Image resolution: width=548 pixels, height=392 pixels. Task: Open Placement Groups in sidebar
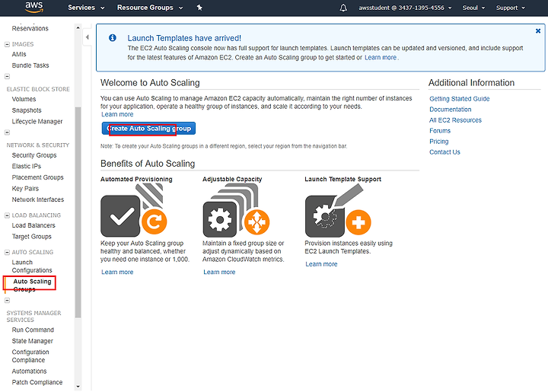tap(38, 177)
